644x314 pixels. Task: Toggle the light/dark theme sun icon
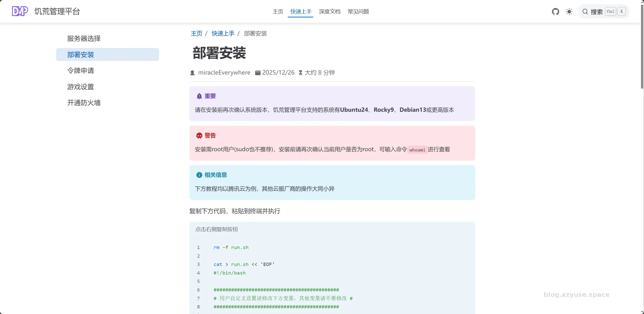pos(569,12)
